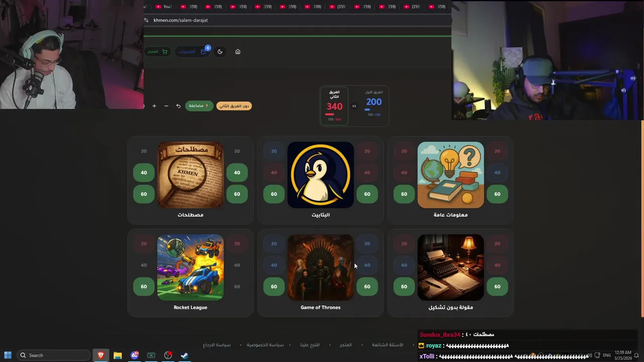Open the مصطلحات magnifier thumbnail

click(190, 174)
